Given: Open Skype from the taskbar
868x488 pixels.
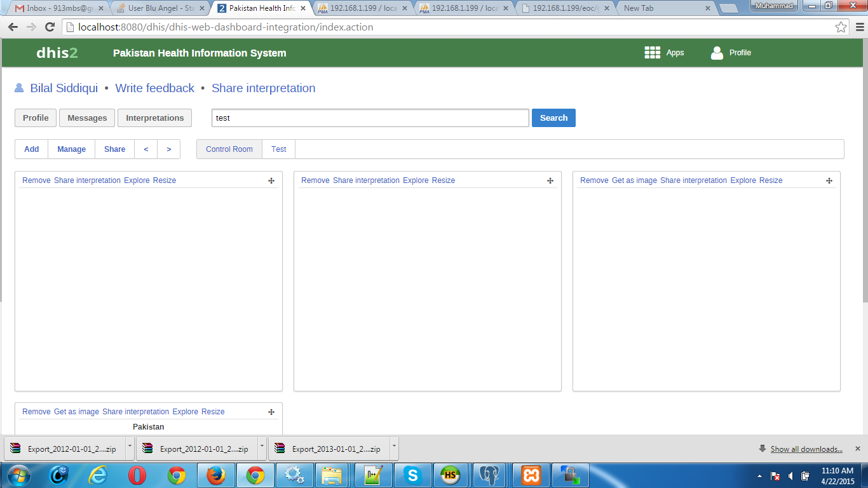Looking at the screenshot, I should coord(413,475).
